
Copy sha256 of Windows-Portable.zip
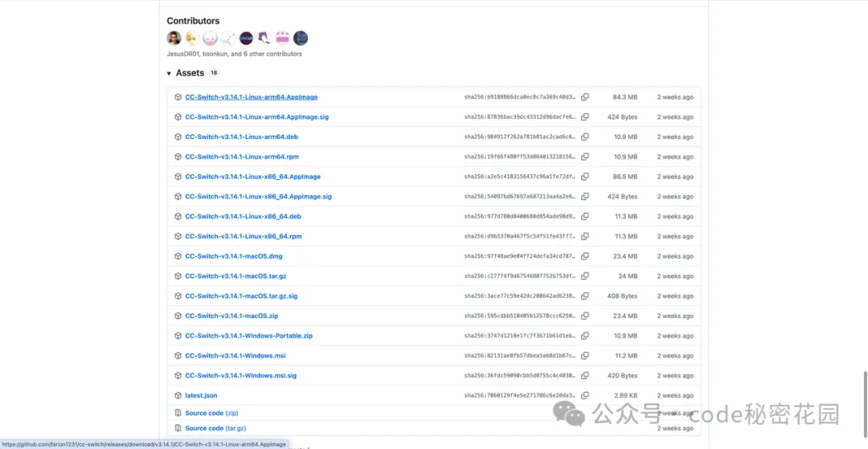(584, 336)
